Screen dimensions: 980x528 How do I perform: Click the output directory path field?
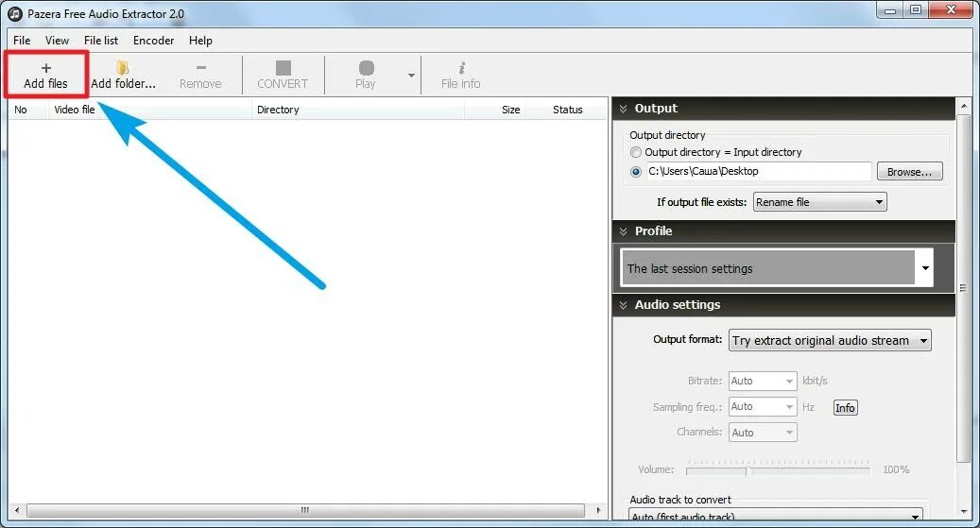pyautogui.click(x=759, y=171)
